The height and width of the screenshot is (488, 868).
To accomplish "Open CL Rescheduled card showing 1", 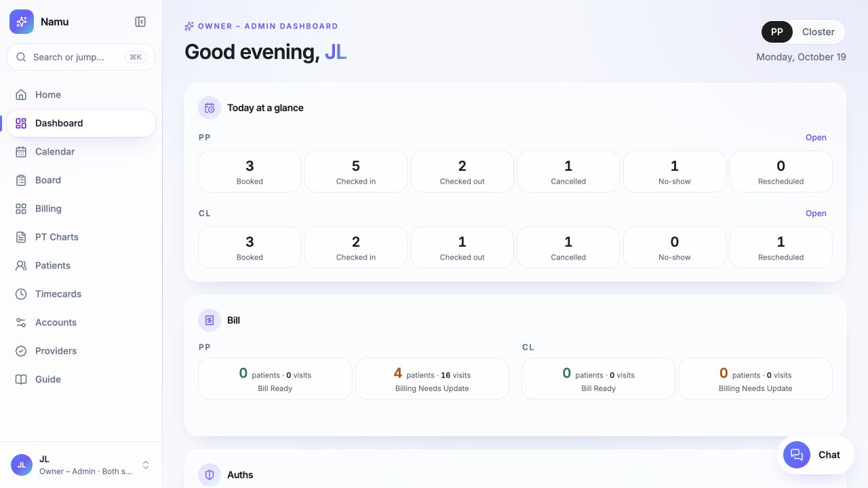I will 781,247.
